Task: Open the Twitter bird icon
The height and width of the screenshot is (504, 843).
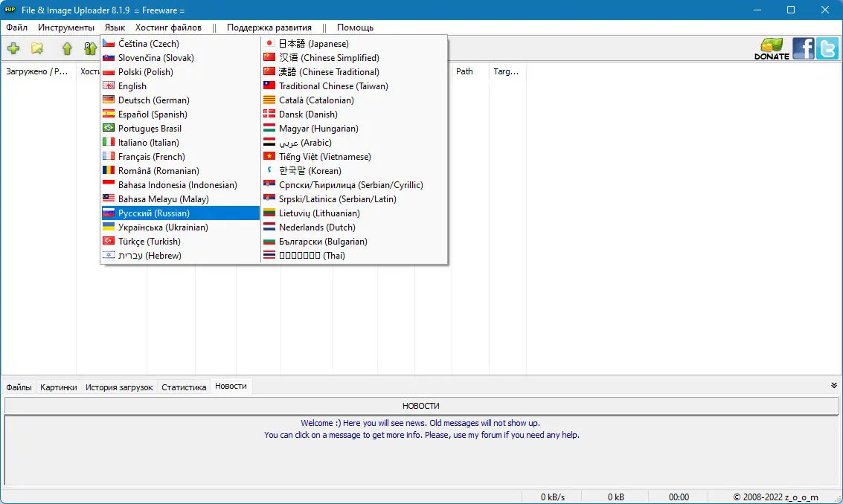Action: click(x=827, y=49)
